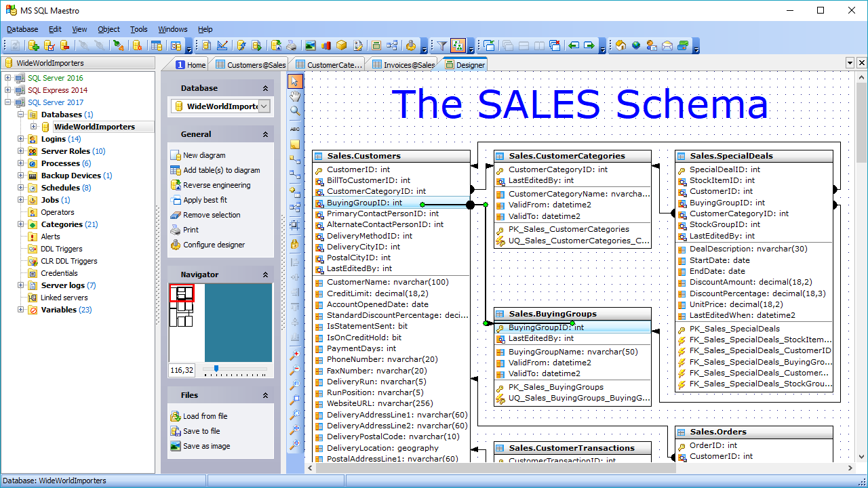Toggle the highlighted button next to filter icon
This screenshot has height=488, width=868.
[x=458, y=45]
